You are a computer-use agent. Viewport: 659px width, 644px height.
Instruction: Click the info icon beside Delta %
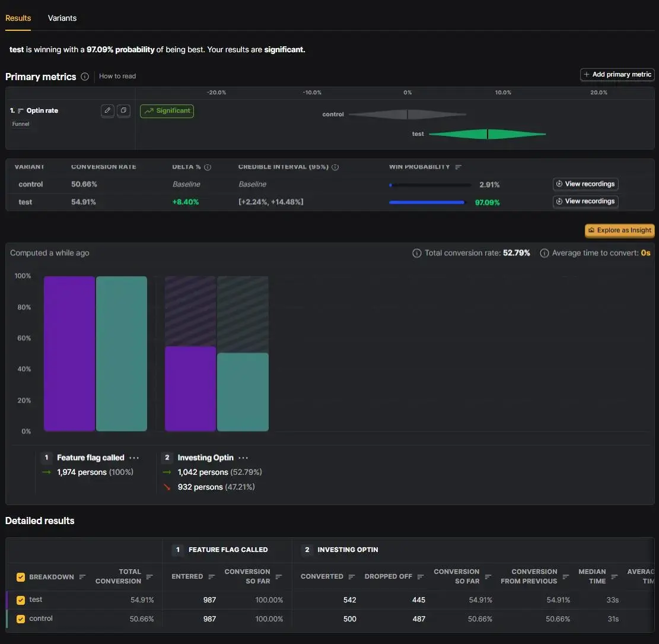coord(208,167)
